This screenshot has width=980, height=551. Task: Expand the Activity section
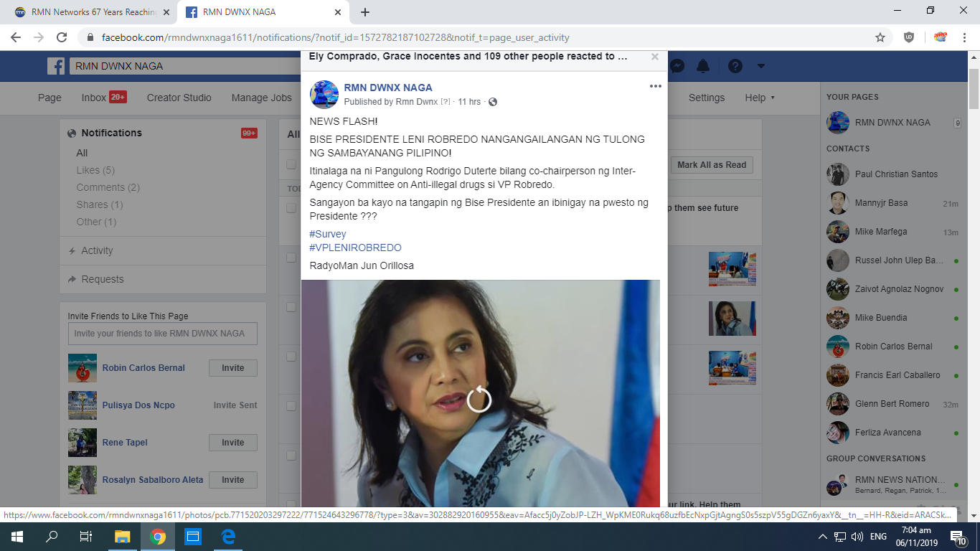point(97,250)
